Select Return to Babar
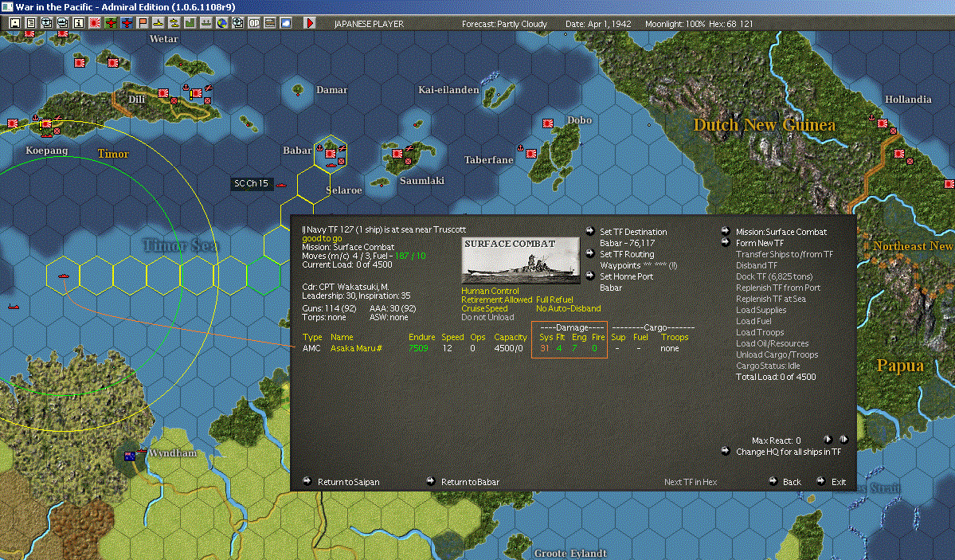Viewport: 955px width, 560px height. (x=470, y=482)
